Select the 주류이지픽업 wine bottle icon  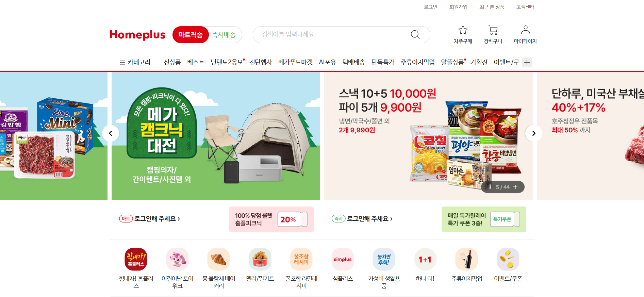click(x=467, y=259)
